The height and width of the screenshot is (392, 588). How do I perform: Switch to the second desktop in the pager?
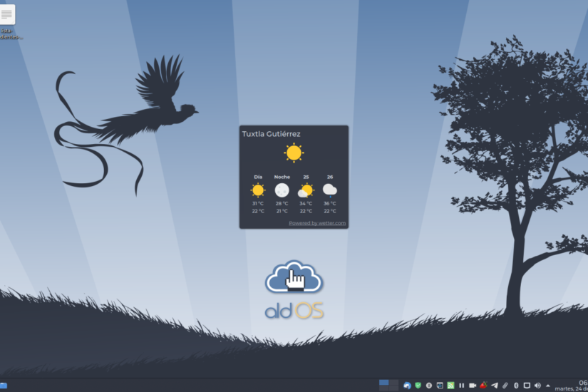coord(393,382)
